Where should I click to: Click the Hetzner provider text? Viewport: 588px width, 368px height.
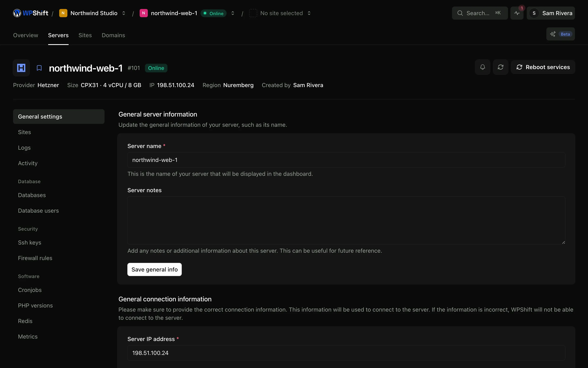point(48,85)
